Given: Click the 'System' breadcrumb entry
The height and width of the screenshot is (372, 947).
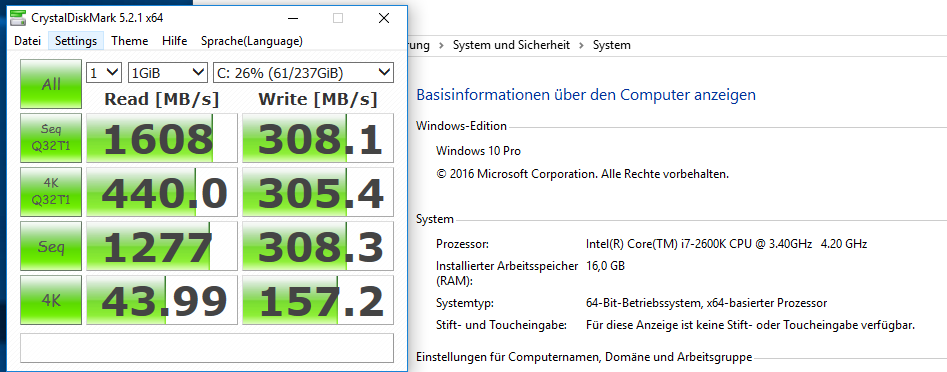Looking at the screenshot, I should coord(612,45).
